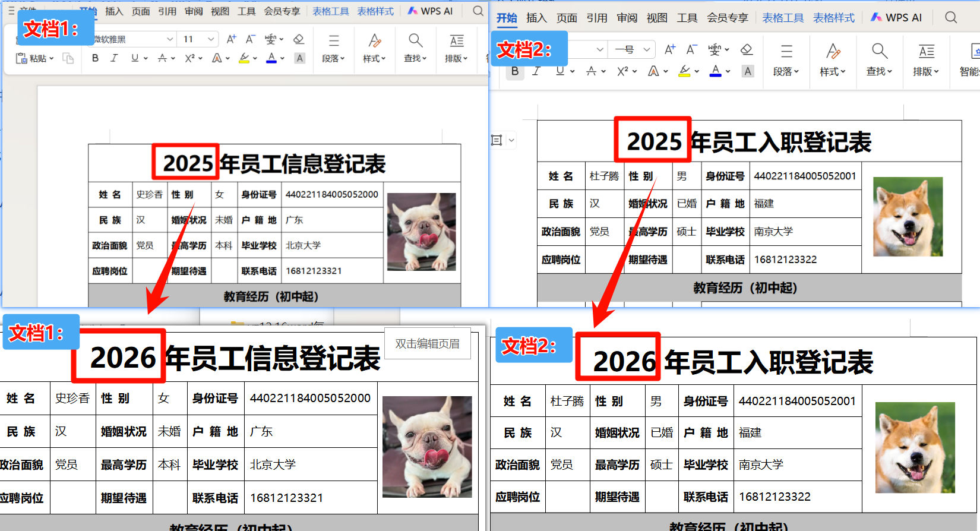Click the 双击编辑页眉 header edit label

coord(428,343)
